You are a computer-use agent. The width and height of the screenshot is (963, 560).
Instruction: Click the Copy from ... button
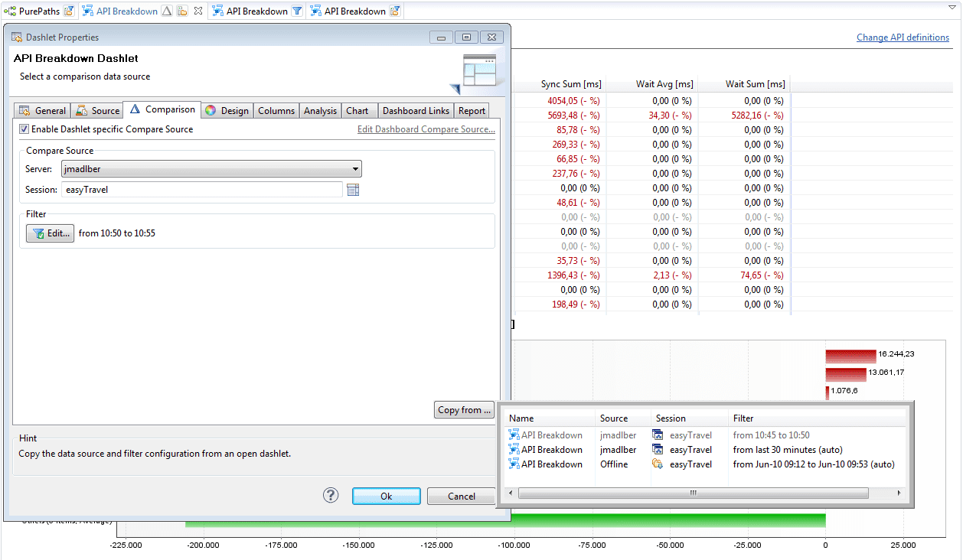[465, 410]
